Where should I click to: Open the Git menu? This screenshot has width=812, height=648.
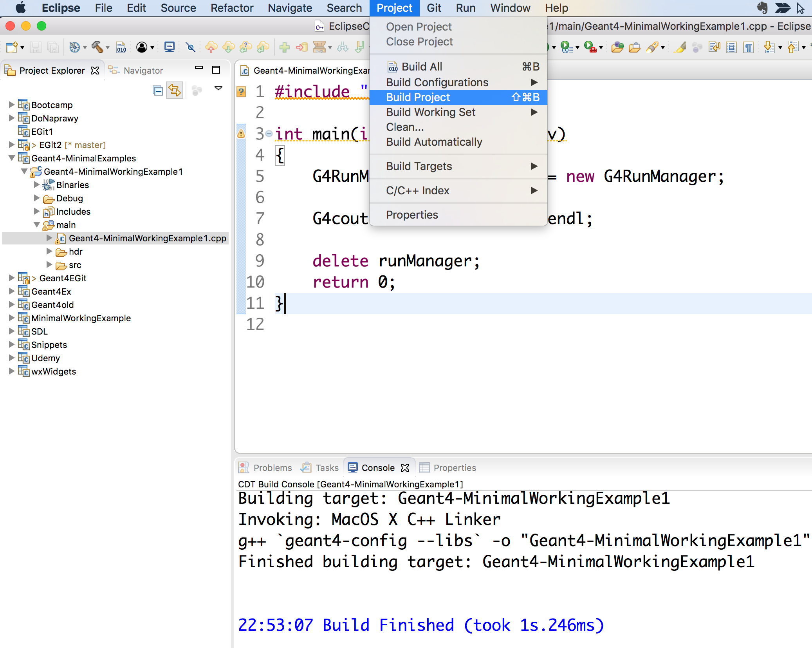click(x=434, y=8)
